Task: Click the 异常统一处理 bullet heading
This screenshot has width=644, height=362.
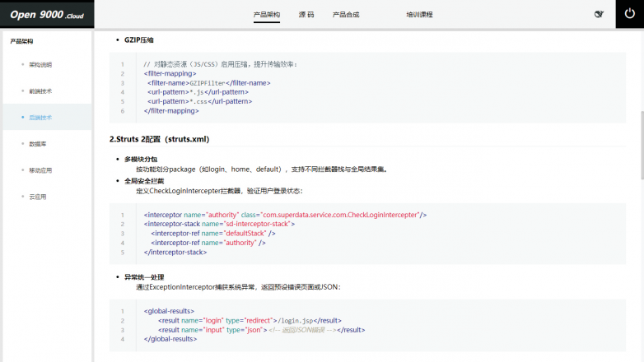Action: [143, 277]
